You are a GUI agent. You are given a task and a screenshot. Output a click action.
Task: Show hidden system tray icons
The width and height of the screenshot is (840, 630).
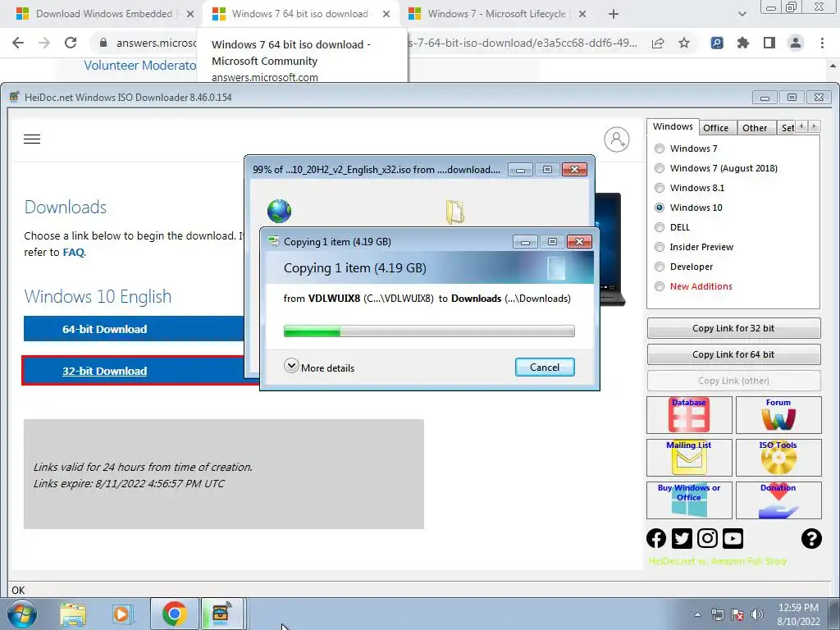tap(697, 614)
